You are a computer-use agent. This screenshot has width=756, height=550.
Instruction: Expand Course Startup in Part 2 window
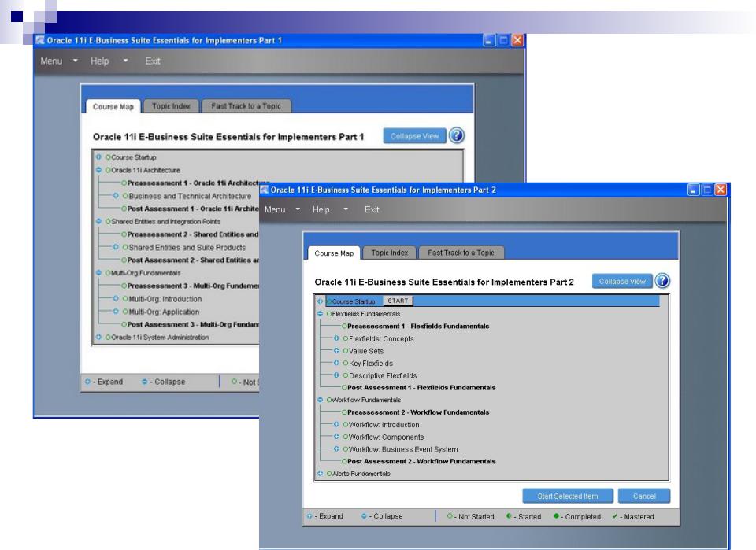pos(320,301)
